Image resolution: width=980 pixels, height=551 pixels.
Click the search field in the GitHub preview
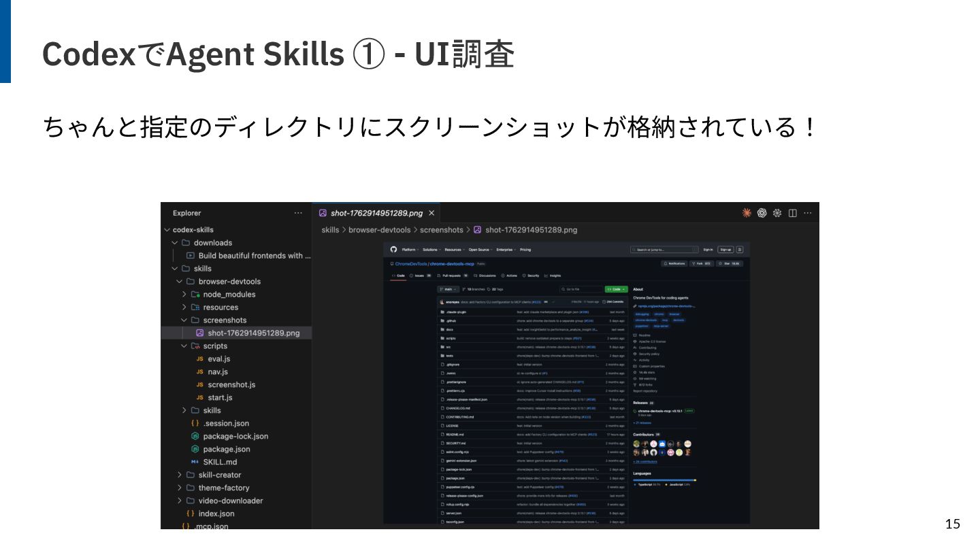664,250
